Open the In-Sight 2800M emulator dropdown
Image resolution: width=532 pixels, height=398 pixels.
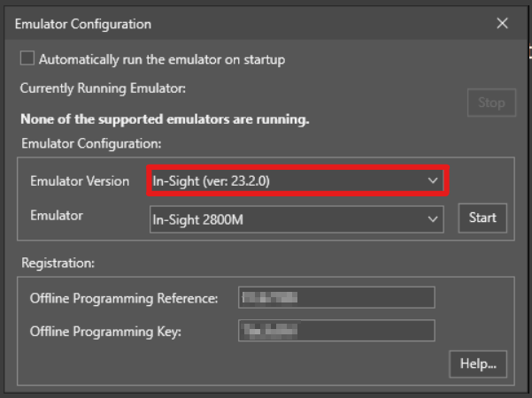(292, 218)
